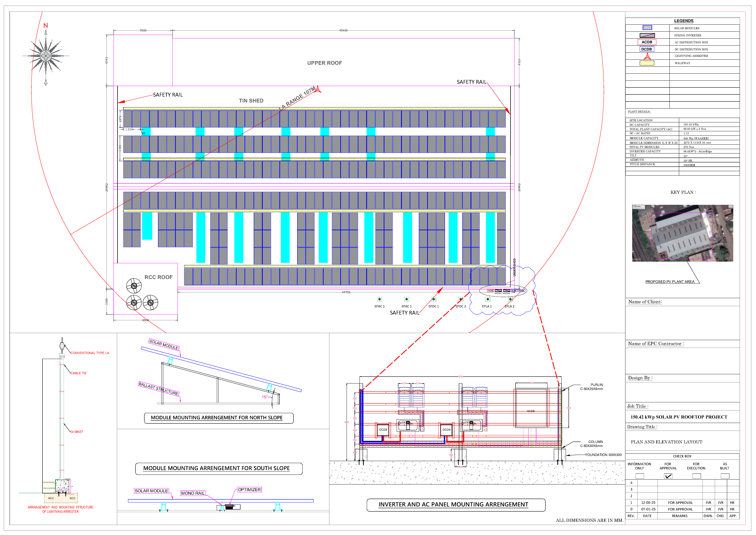
Task: Click the DC capacity value 150.42 kWp
Action: [691, 125]
